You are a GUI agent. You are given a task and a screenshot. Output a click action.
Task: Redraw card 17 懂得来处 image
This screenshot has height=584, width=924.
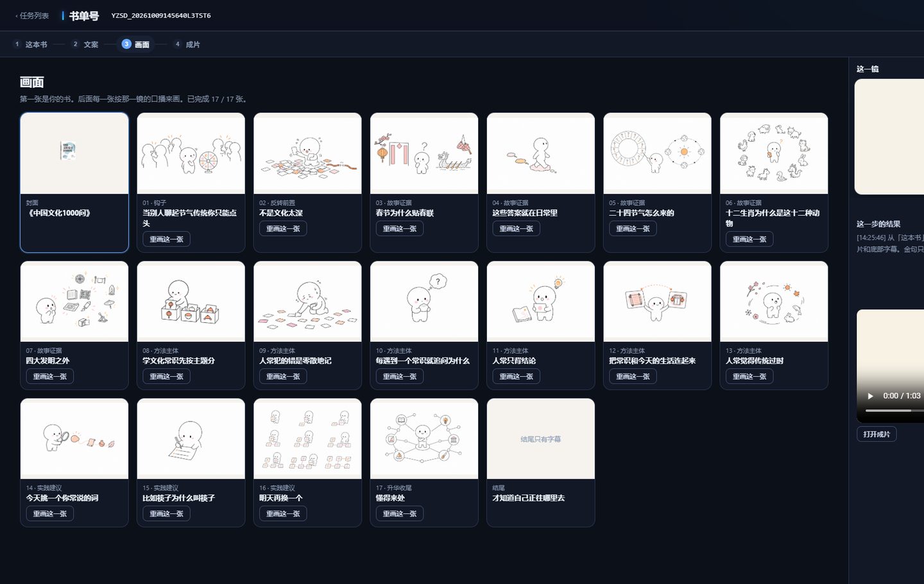[400, 514]
